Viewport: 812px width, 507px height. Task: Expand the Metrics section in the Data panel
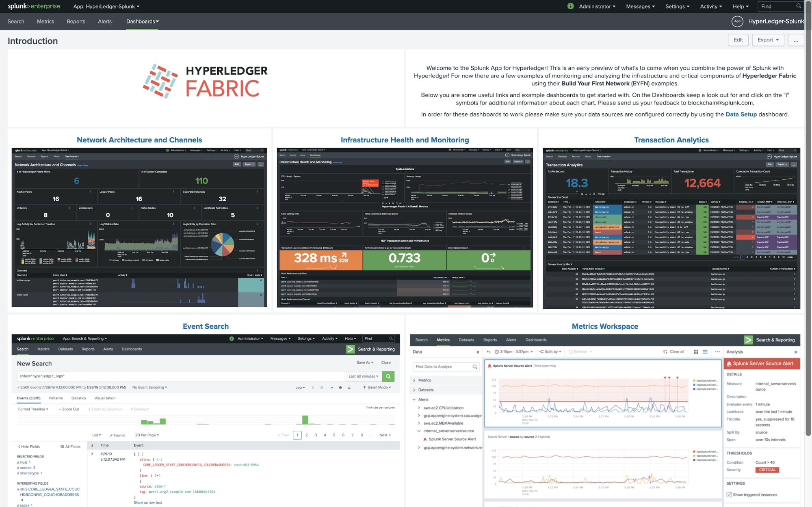(x=414, y=380)
